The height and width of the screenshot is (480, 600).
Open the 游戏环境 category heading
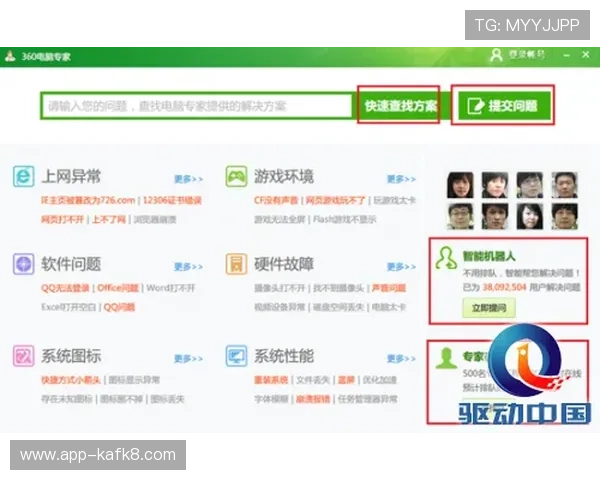(x=284, y=176)
